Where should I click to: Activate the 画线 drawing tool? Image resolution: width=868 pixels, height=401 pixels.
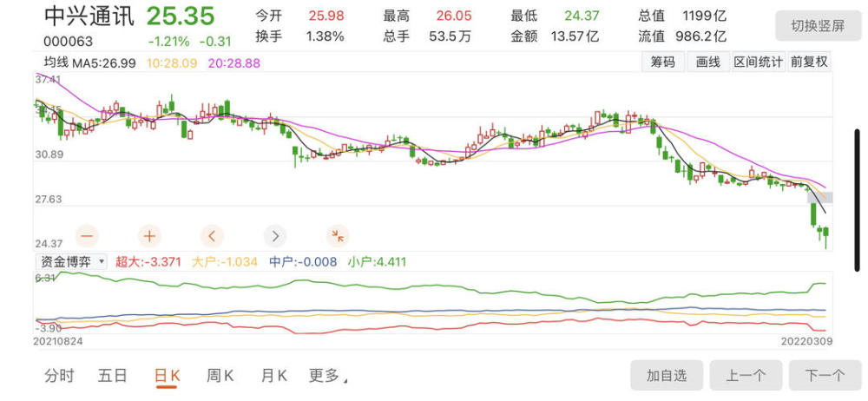pos(708,62)
